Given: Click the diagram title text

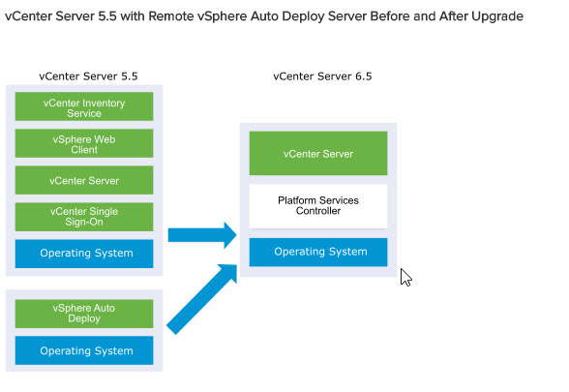Looking at the screenshot, I should [264, 16].
